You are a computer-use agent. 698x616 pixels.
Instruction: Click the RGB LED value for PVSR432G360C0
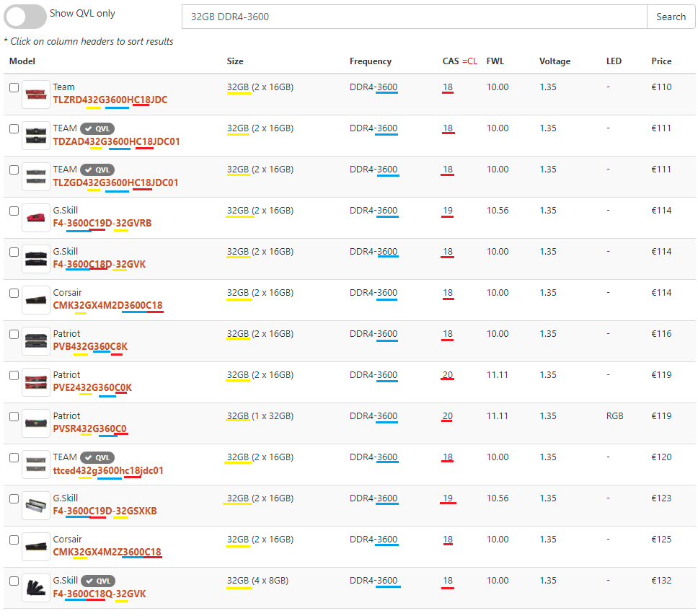614,416
